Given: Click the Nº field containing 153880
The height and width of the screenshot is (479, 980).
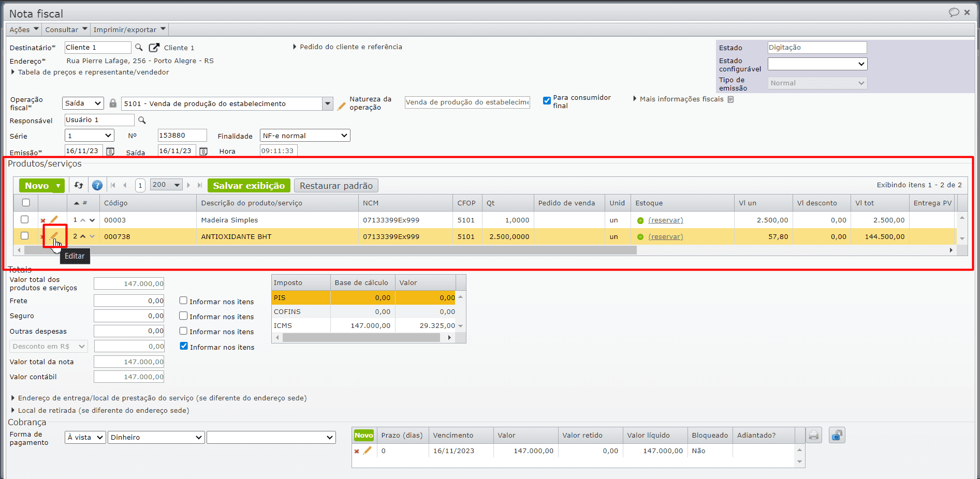Looking at the screenshot, I should pyautogui.click(x=182, y=136).
